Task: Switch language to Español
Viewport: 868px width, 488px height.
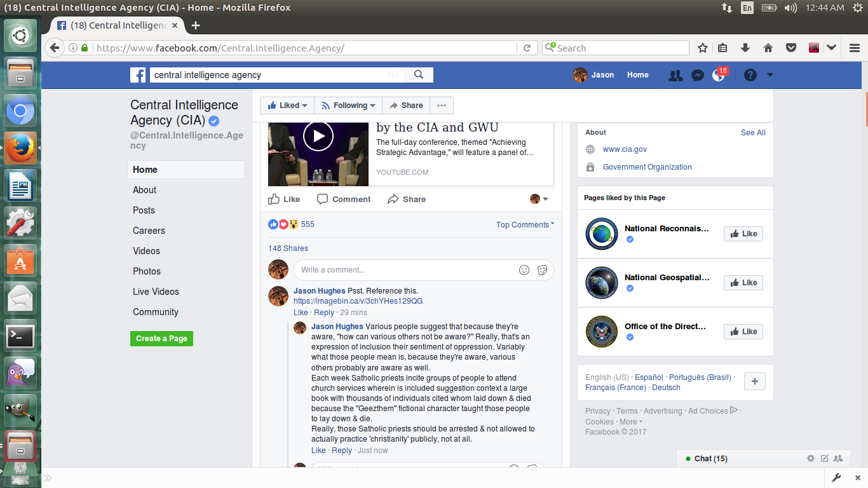Action: tap(649, 377)
